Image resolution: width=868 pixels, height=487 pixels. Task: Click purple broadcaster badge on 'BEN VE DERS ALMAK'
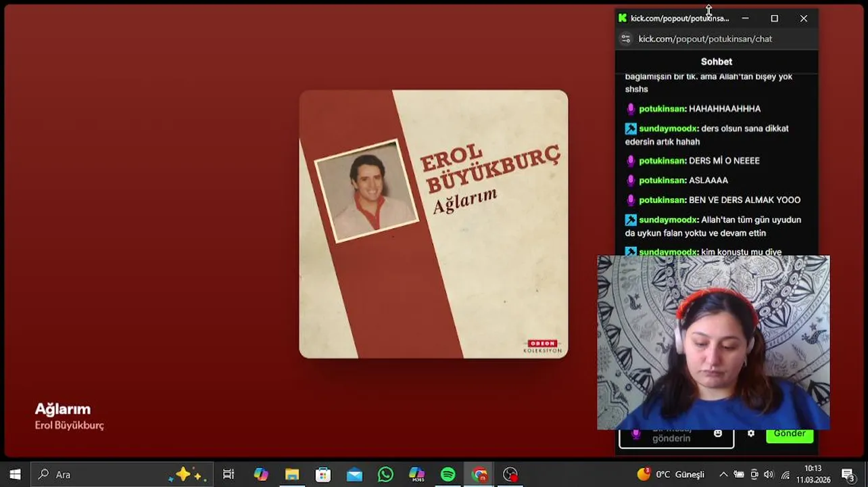pyautogui.click(x=631, y=200)
